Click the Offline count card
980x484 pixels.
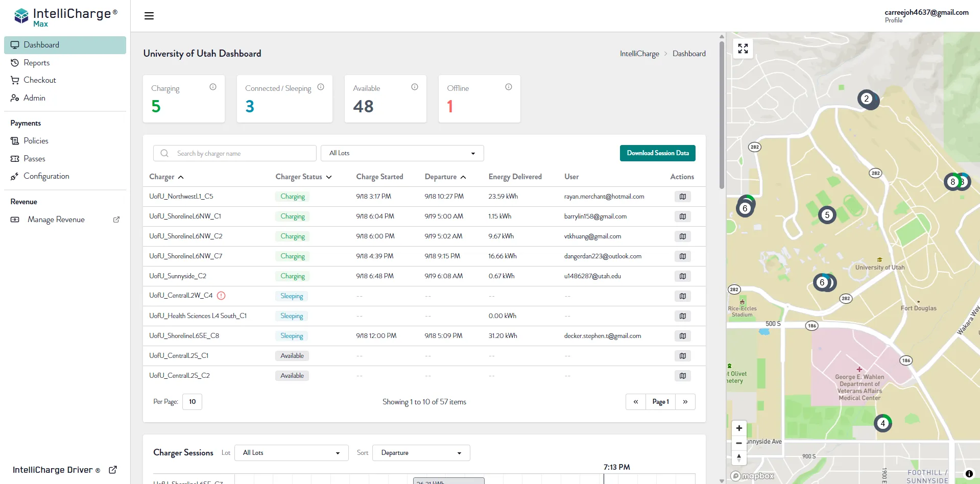point(480,99)
